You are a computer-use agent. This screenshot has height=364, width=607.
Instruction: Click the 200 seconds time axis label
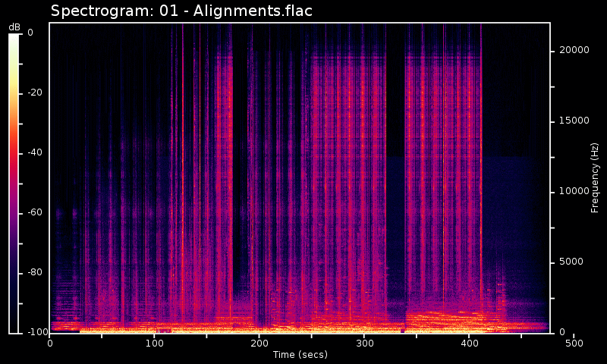click(259, 344)
